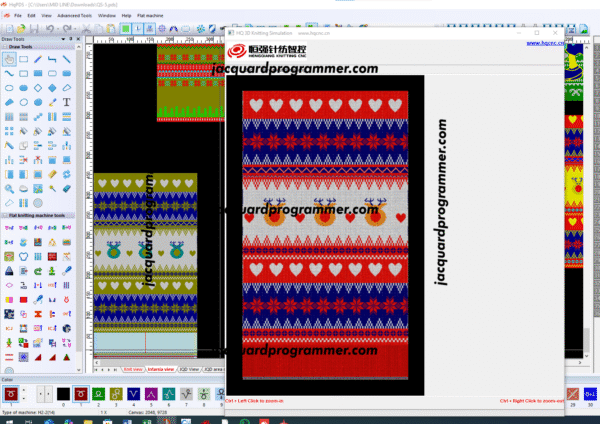Choose the Text (T) tool
Screen dimensions: 600x424
66,101
